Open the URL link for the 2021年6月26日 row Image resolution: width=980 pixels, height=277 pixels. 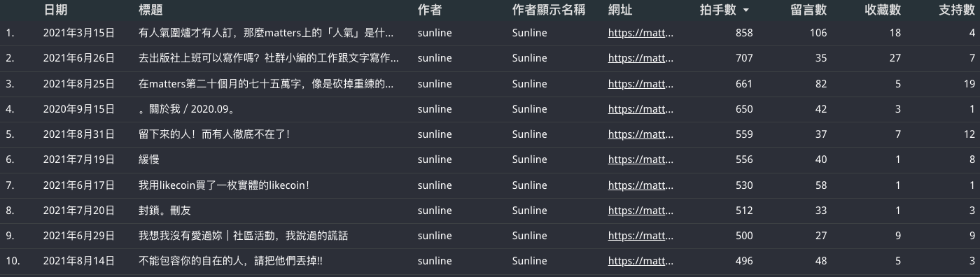pos(640,58)
